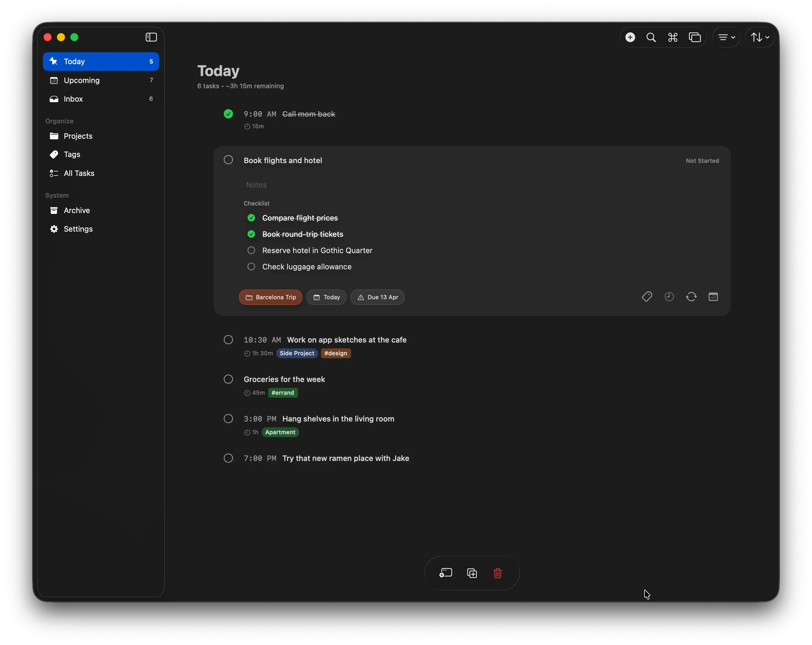Complete Hang shelves in living room task
The width and height of the screenshot is (812, 645).
coord(228,419)
